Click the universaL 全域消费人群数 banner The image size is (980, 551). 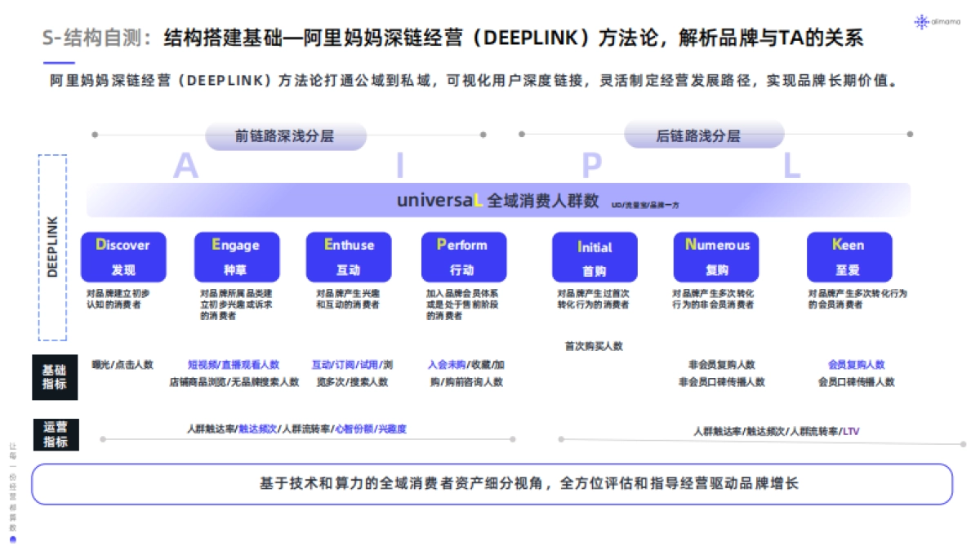(498, 200)
